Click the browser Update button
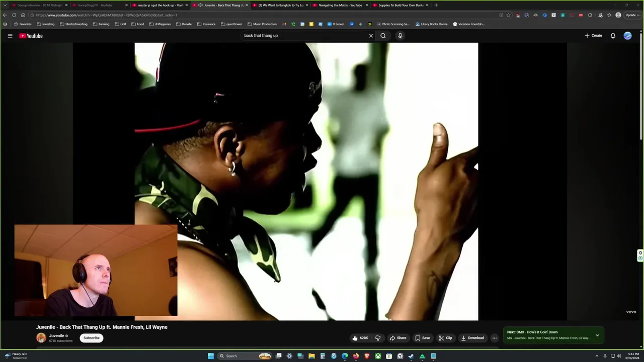 (x=632, y=15)
